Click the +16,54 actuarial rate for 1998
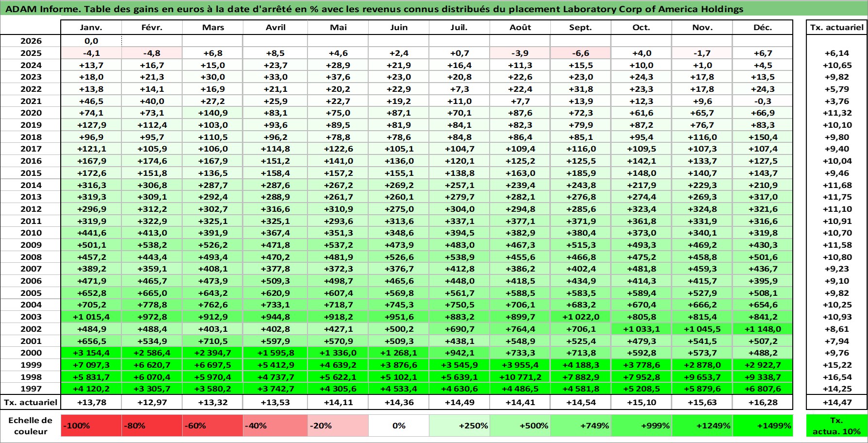Viewport: 868px width, 443px height. 837,377
